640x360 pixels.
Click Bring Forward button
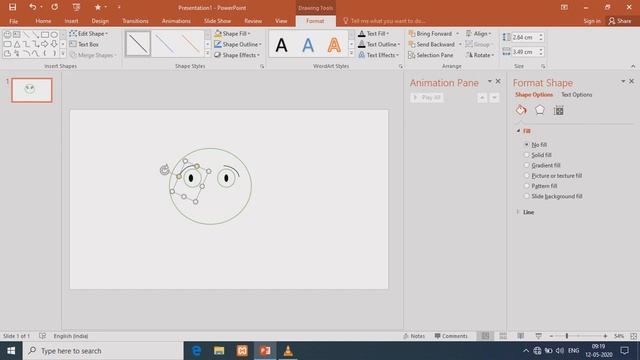click(430, 33)
